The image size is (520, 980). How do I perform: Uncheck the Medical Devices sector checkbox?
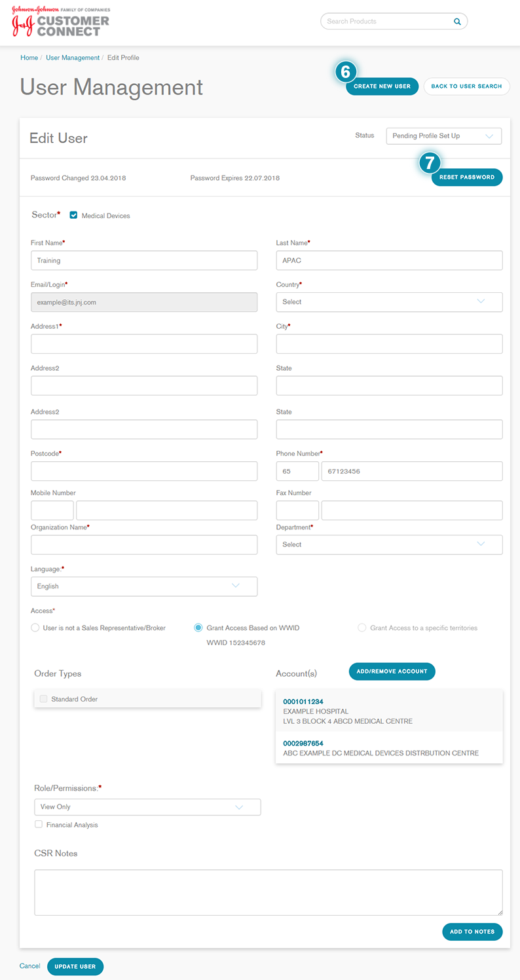(74, 216)
